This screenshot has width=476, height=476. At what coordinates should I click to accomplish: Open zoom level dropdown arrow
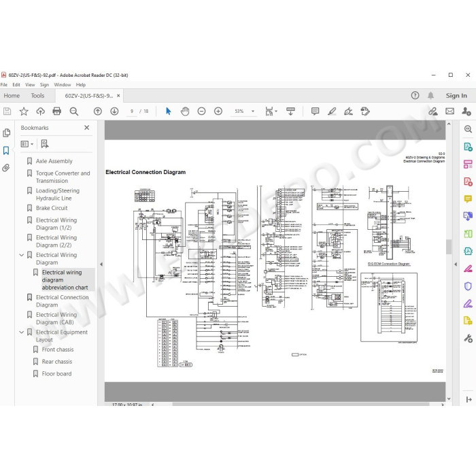253,112
